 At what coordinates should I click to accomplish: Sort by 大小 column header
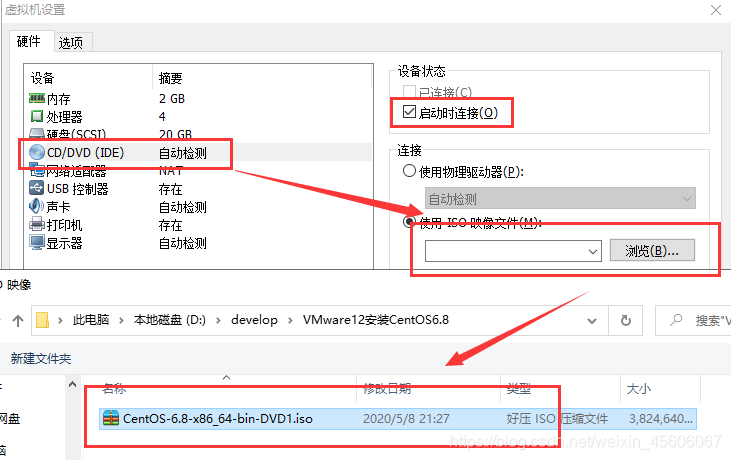[x=639, y=388]
